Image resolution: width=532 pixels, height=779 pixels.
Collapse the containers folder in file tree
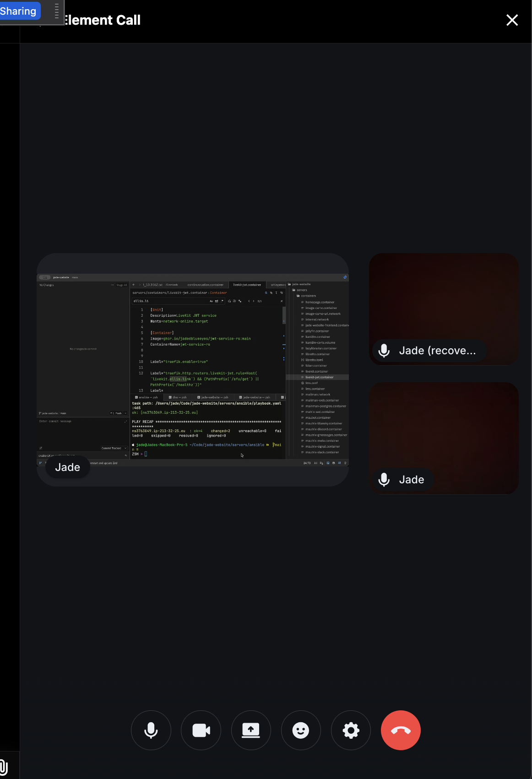(x=308, y=296)
